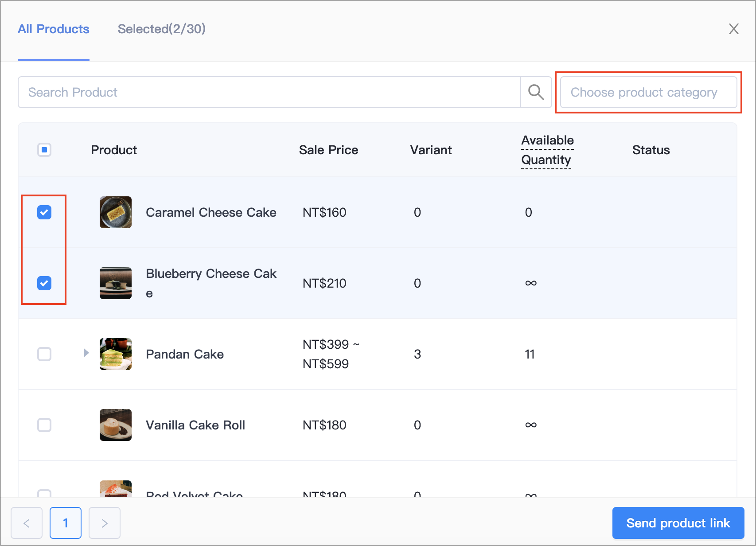Go to previous page arrow

pos(27,523)
